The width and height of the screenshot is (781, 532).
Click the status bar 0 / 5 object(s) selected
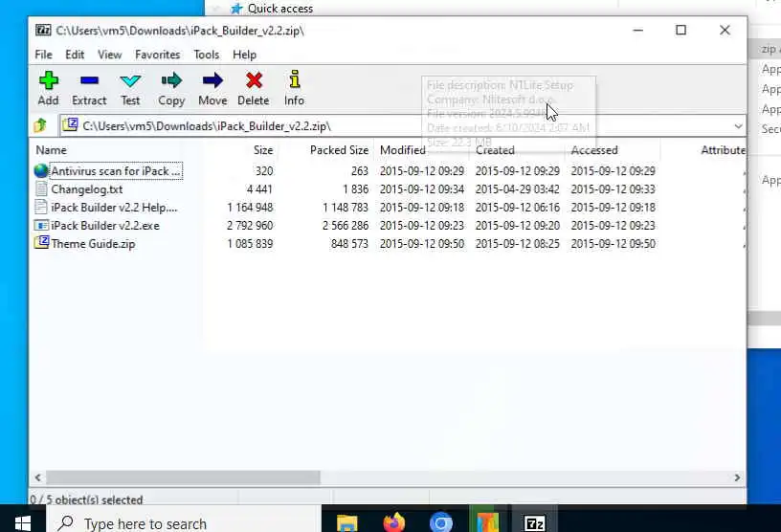86,499
